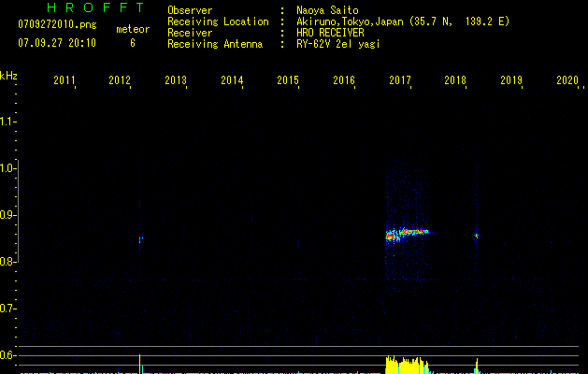Click the 2011 time marker
Image resolution: width=588 pixels, height=374 pixels.
tap(65, 81)
